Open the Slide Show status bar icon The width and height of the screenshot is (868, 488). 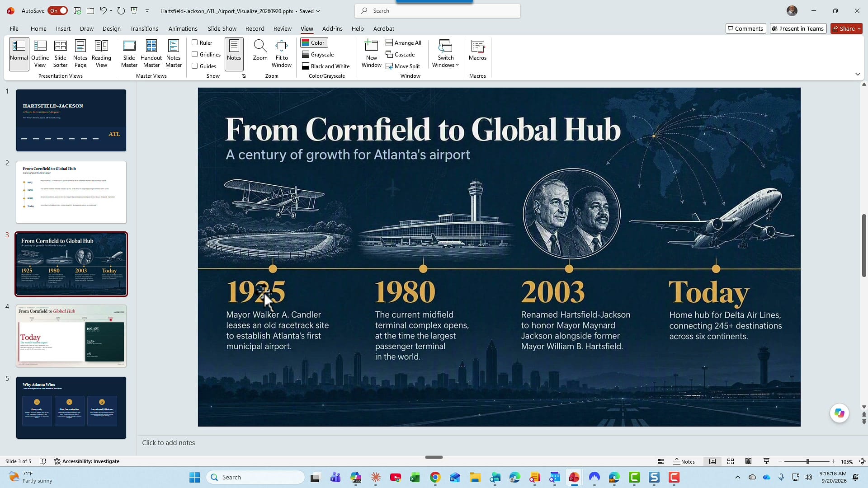pyautogui.click(x=766, y=461)
